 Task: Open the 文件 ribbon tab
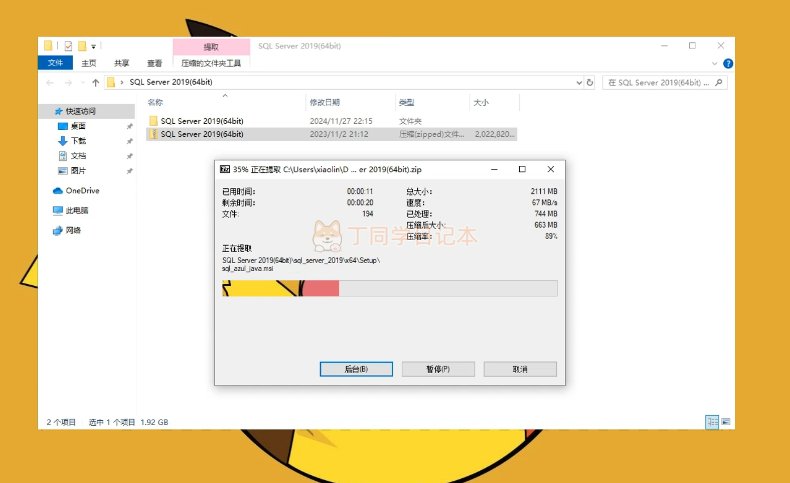coord(55,63)
